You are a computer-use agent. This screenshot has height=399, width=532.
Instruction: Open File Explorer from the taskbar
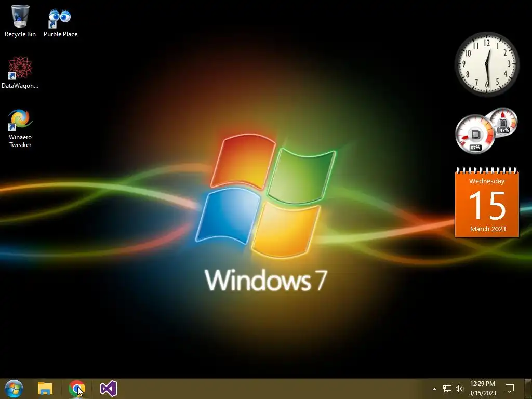45,389
